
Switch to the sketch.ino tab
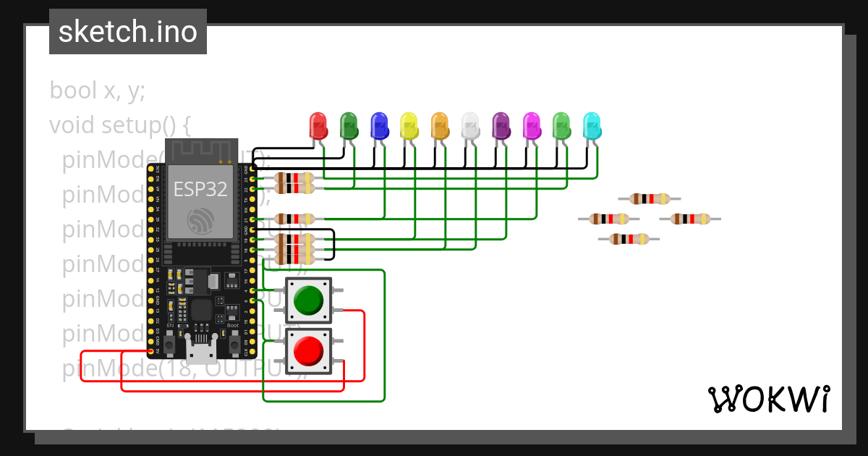[x=127, y=32]
